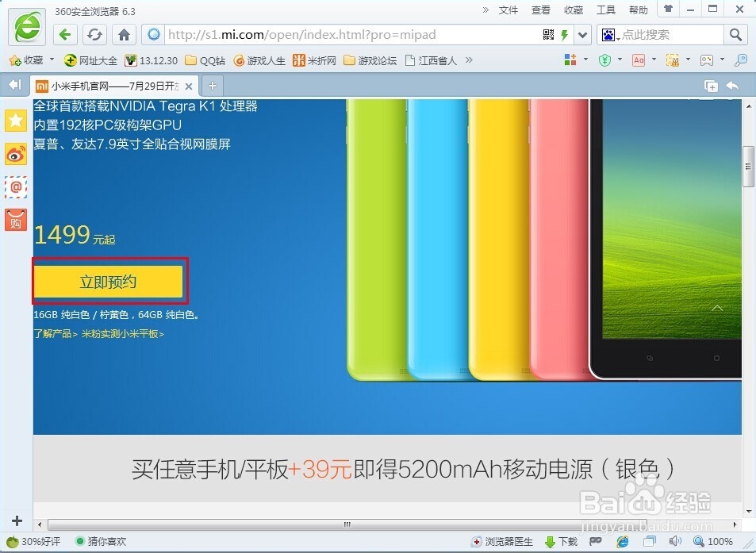
Task: Click the colorful extensions grid icon
Action: pos(570,60)
